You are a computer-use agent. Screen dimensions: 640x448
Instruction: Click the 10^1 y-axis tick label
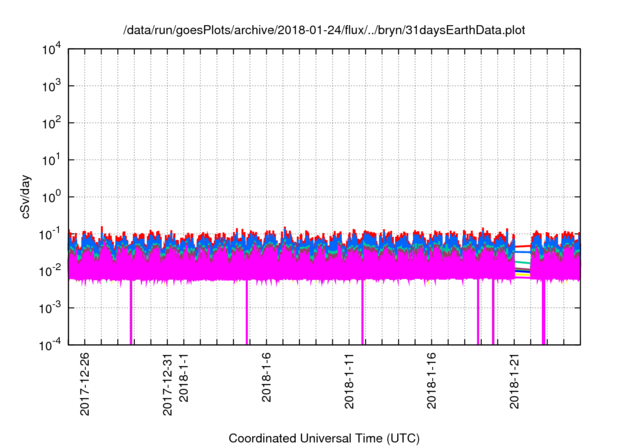[51, 160]
